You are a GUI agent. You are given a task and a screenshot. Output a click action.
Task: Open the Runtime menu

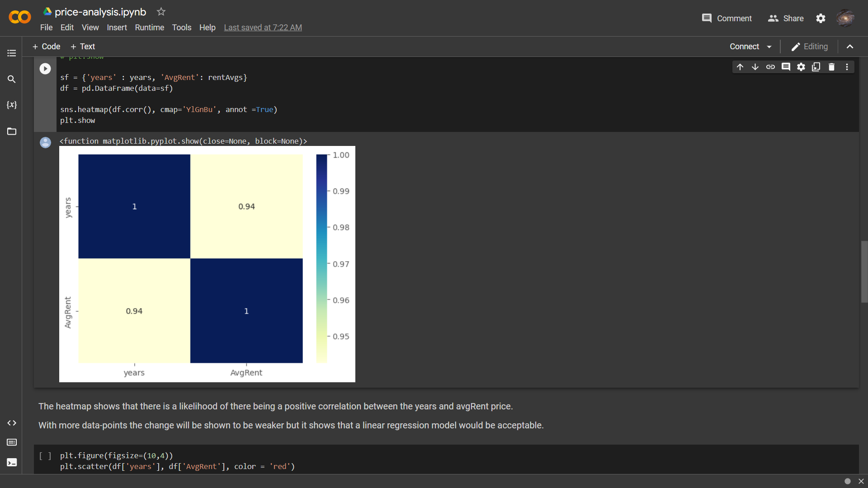click(149, 28)
